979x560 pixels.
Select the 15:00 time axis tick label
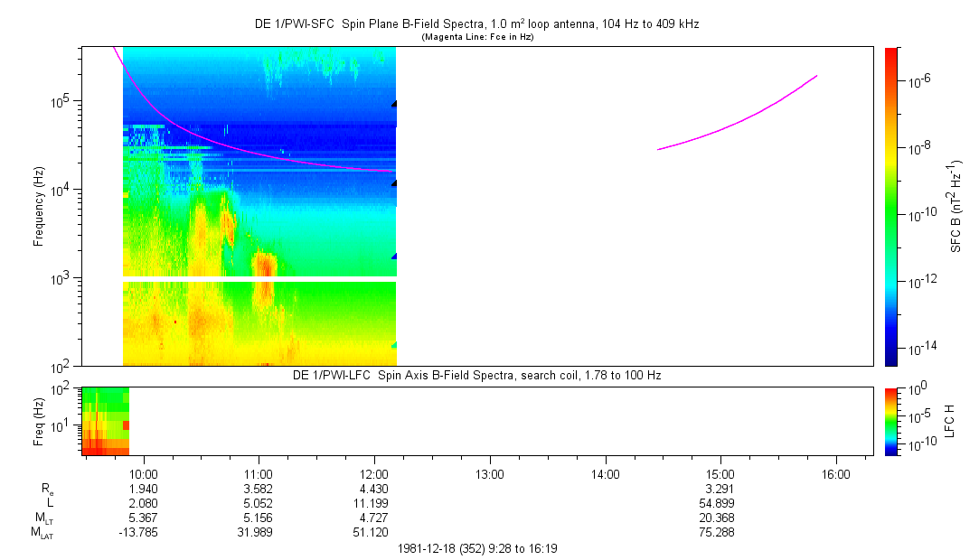(x=720, y=472)
